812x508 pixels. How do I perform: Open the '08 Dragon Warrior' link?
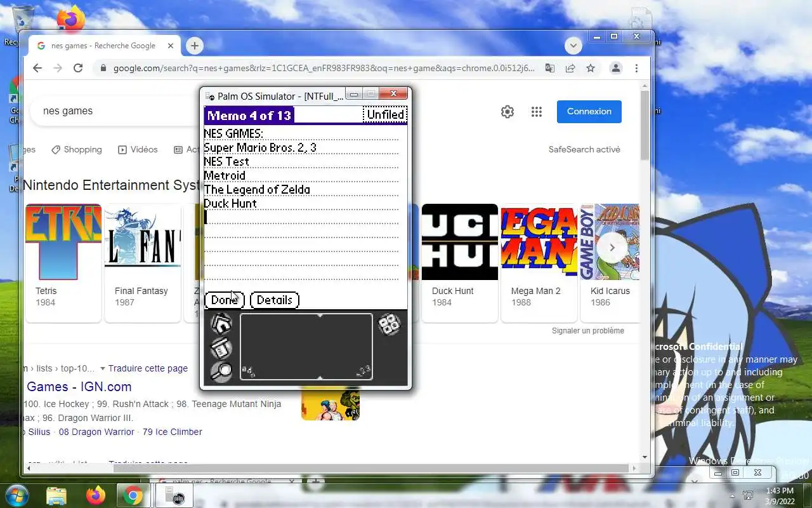point(96,432)
